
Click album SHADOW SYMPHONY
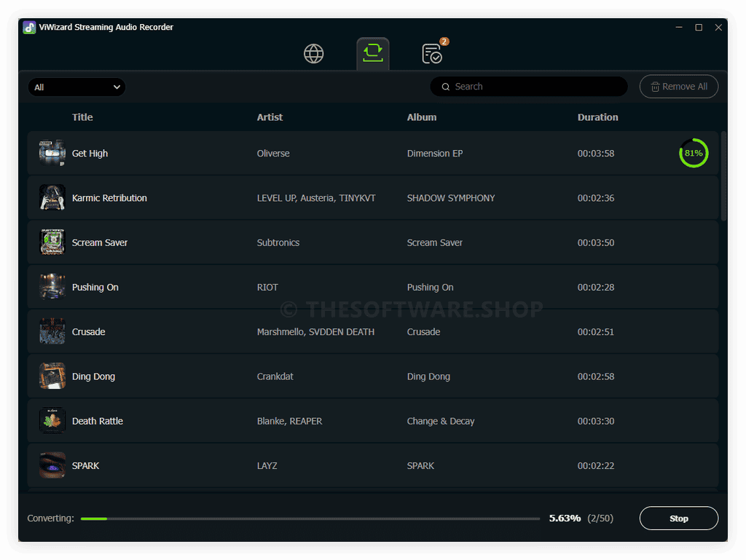point(451,198)
